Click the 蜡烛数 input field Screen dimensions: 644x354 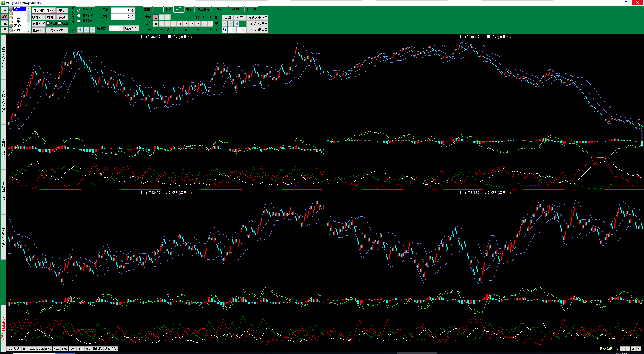[114, 28]
